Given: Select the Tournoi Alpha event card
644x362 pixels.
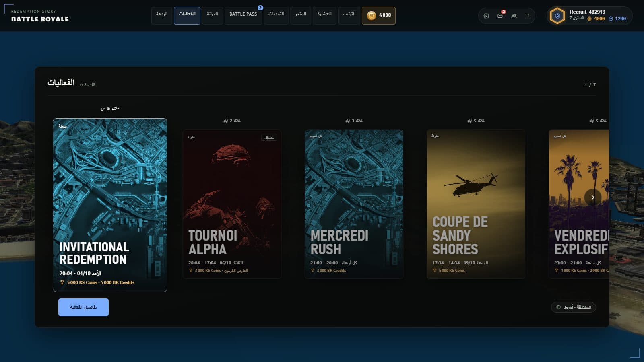Looking at the screenshot, I should [x=232, y=204].
